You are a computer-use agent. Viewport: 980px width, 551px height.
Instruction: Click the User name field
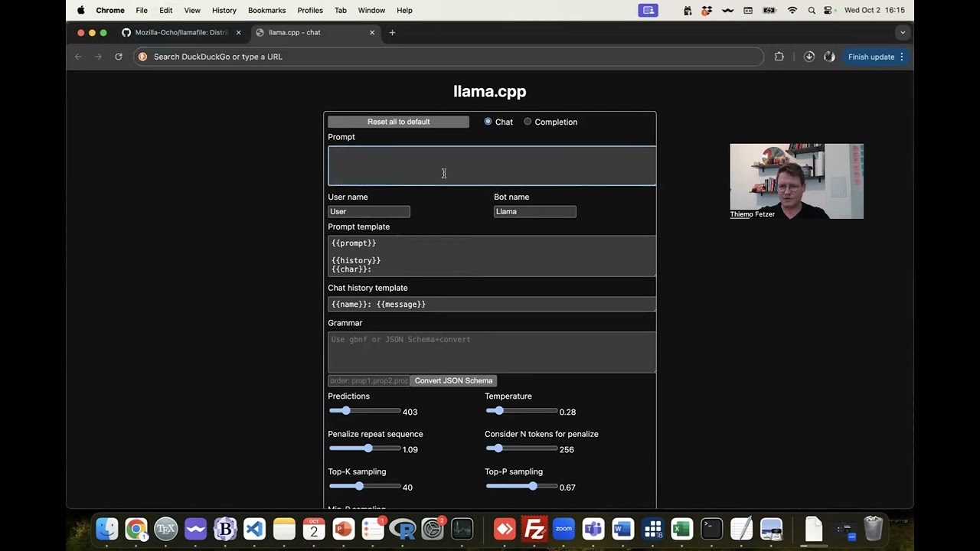point(369,211)
